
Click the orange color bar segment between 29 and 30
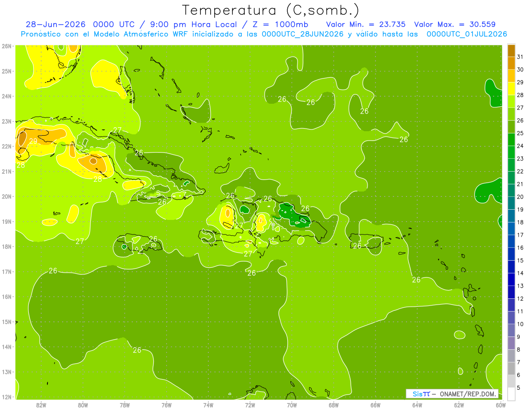coord(511,76)
